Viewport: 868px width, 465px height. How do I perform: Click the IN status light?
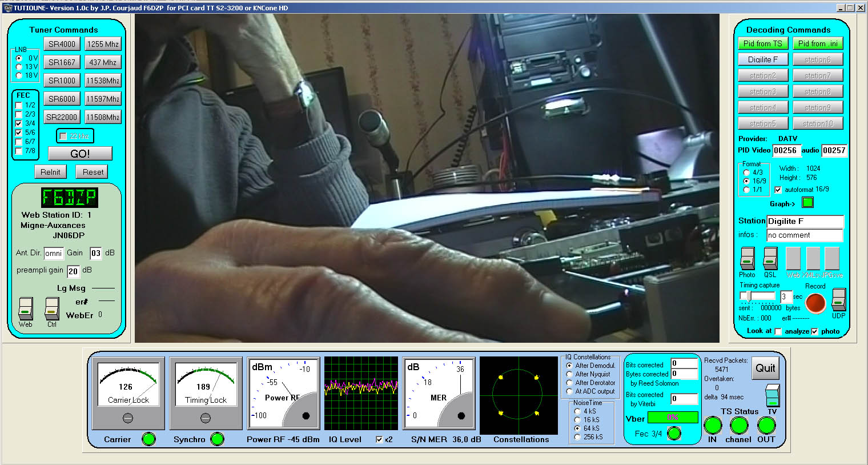coord(712,426)
